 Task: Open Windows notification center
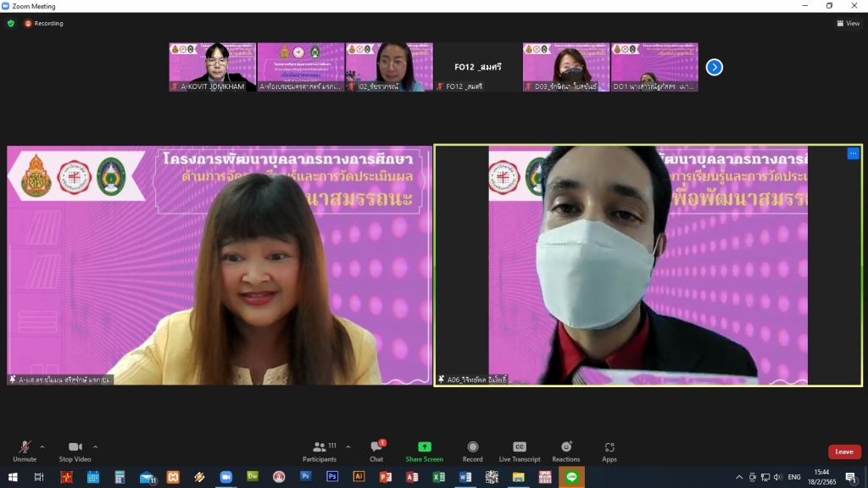pos(851,477)
